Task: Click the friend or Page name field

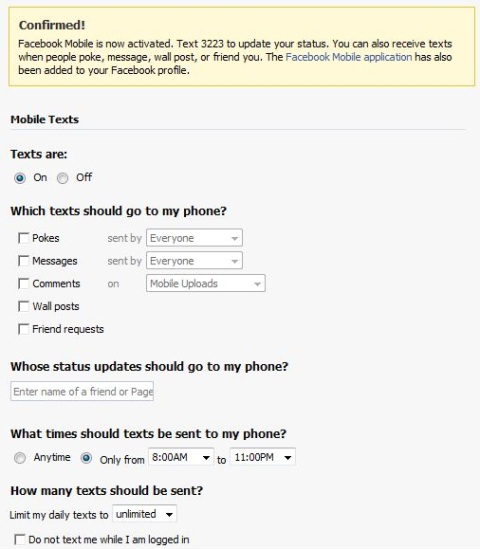Action: (82, 391)
